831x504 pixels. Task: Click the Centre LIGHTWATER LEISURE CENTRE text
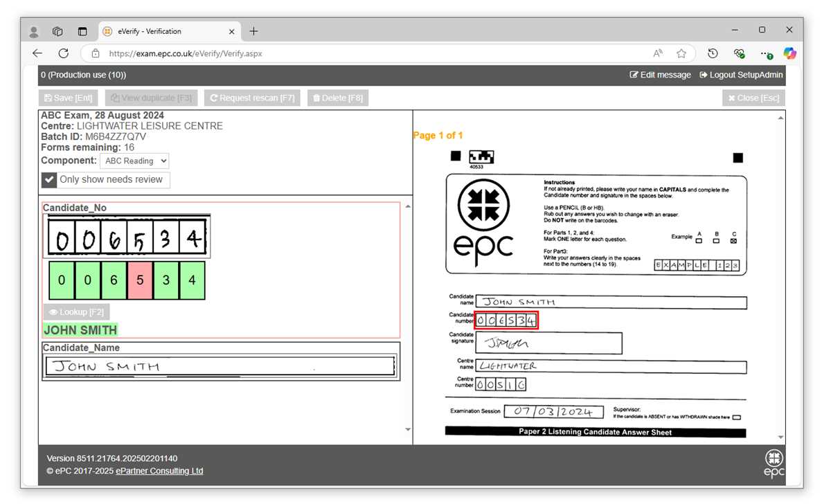point(132,126)
